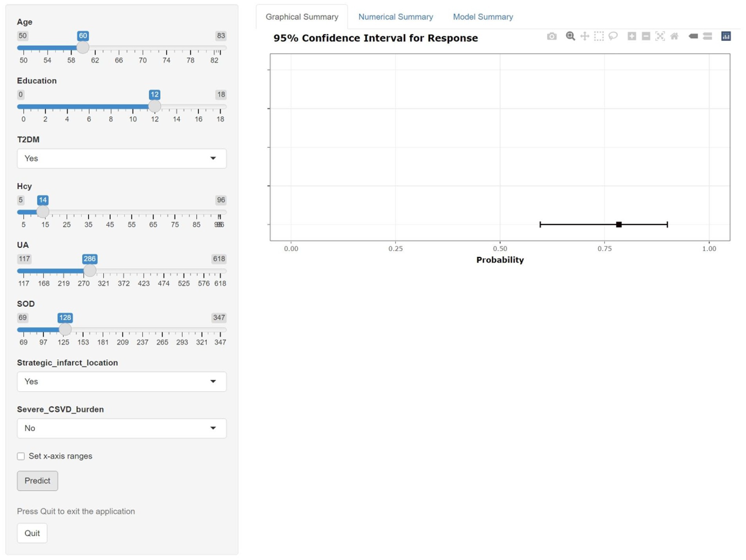Switch to the Graphical Summary tab
This screenshot has height=560, width=746.
[x=302, y=17]
